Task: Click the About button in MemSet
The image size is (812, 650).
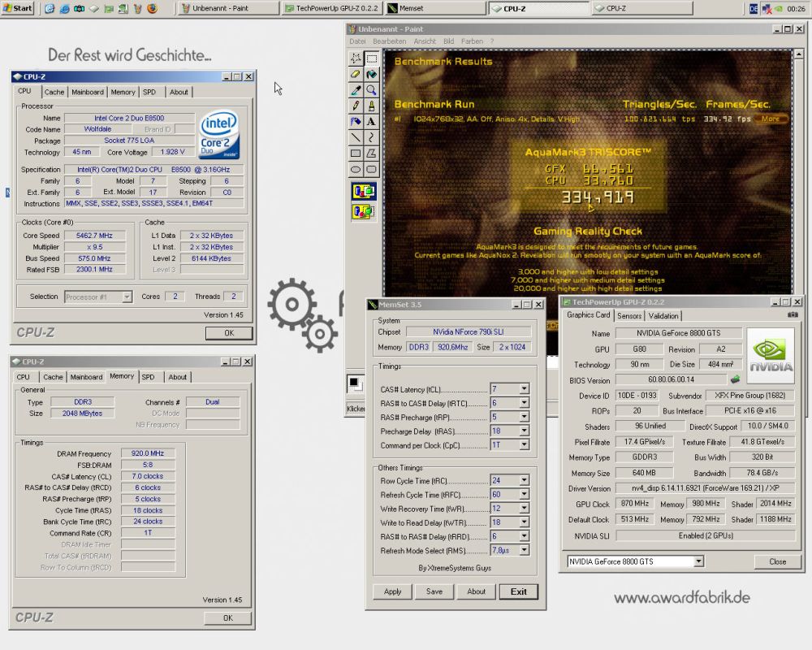Action: click(x=476, y=591)
